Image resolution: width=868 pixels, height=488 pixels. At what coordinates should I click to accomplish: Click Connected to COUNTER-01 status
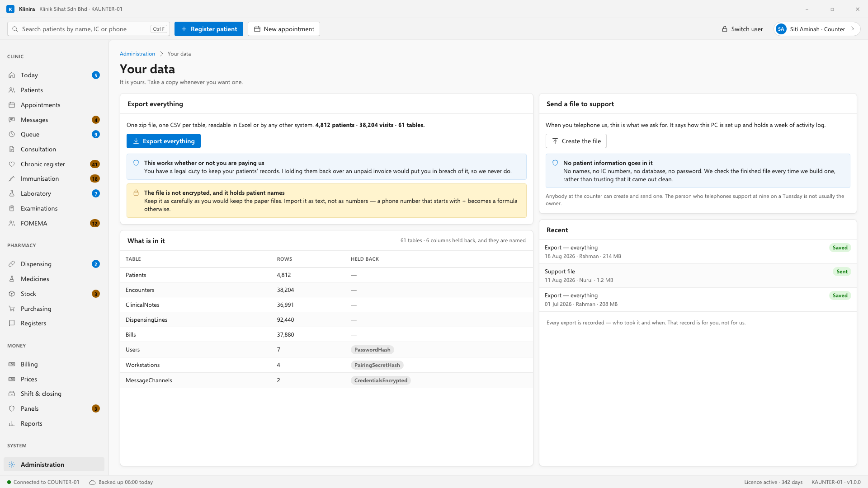(x=43, y=482)
